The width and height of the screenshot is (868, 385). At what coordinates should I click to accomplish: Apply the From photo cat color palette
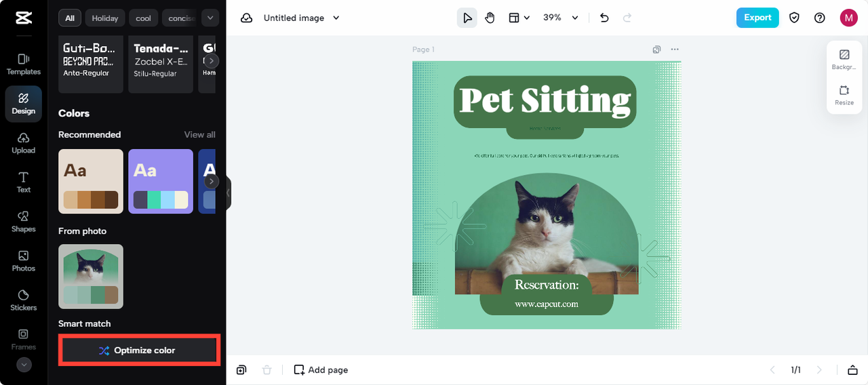coord(91,277)
